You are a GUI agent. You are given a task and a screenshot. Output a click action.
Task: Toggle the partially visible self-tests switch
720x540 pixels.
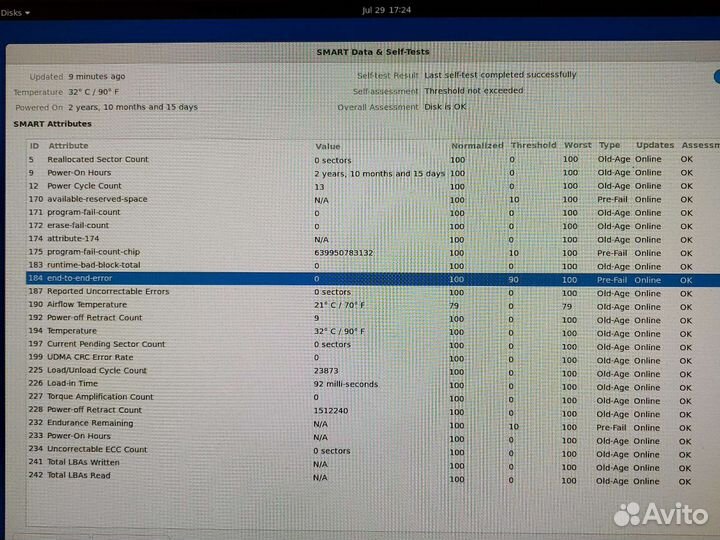717,77
